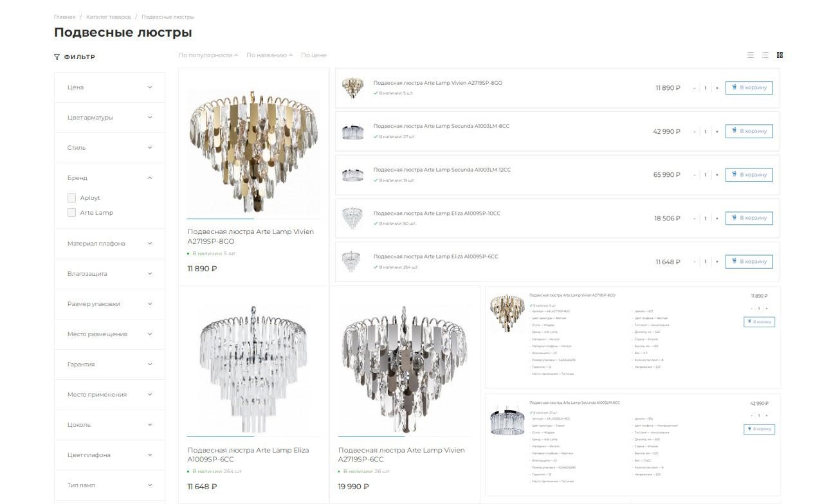Sort products by По цене
Screen dimensions: 840x504
[313, 55]
